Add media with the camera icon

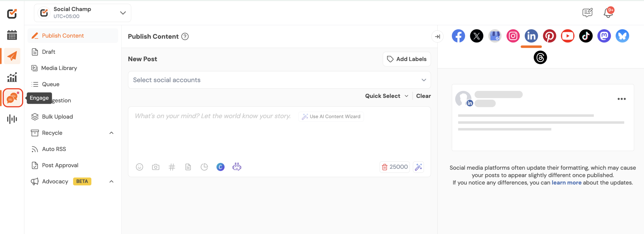point(156,167)
